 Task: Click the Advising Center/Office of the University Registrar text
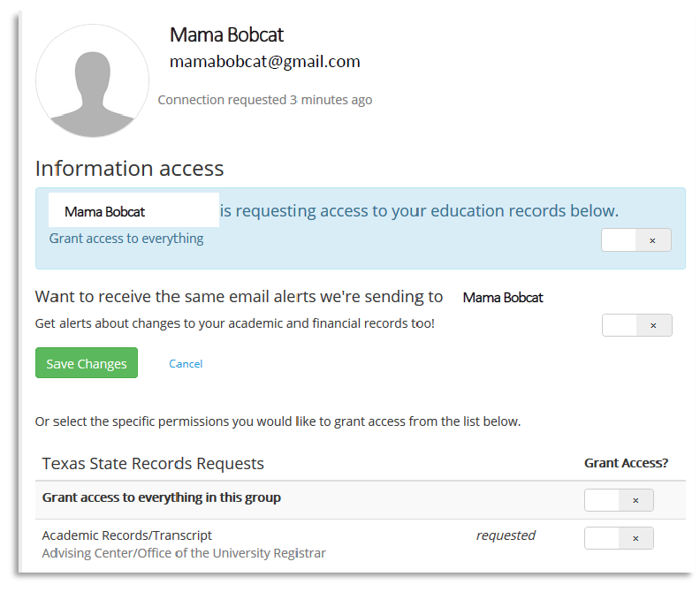pos(184,553)
